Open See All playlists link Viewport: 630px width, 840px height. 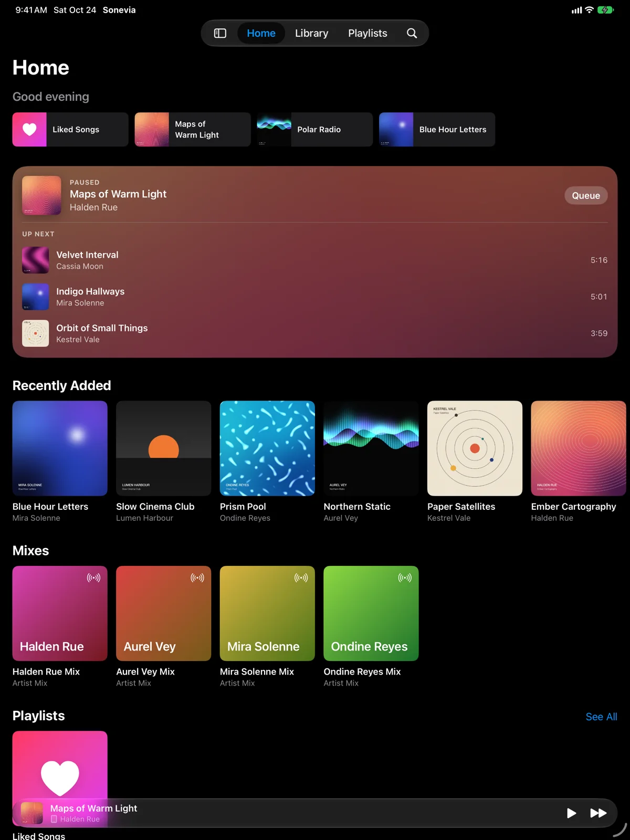(x=601, y=717)
